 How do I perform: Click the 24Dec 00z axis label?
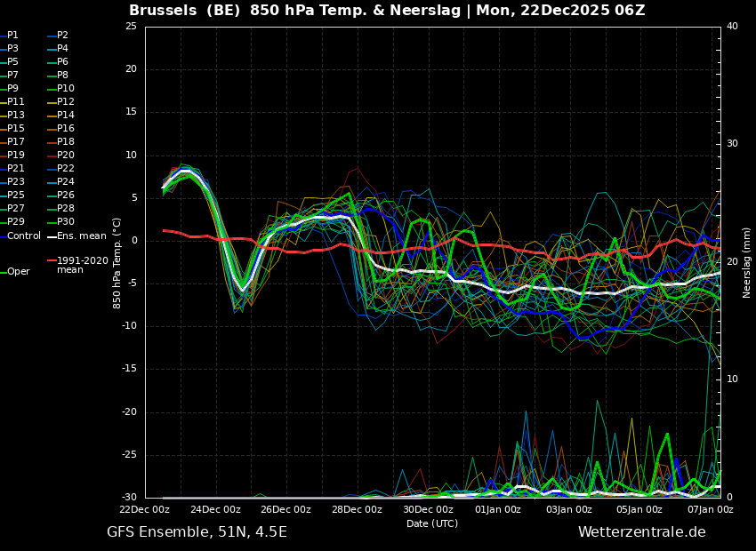point(215,510)
